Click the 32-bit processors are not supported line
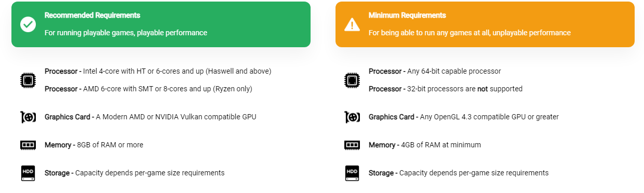 [446, 89]
